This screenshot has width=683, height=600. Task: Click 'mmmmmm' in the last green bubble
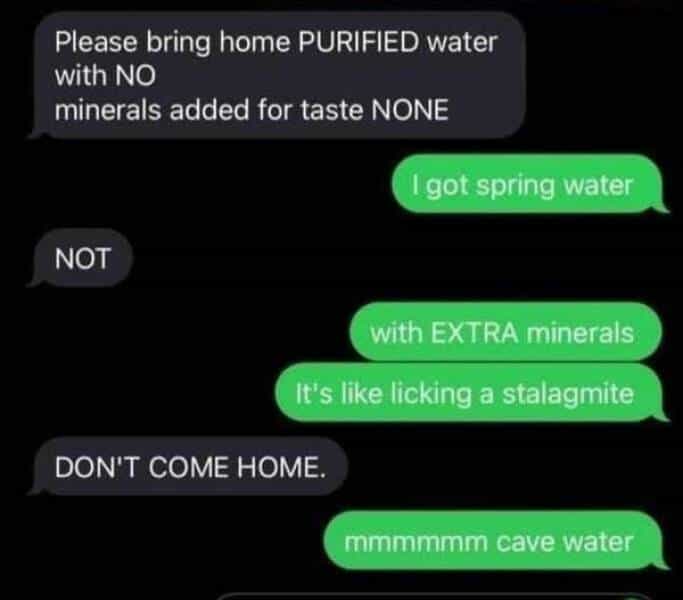416,542
